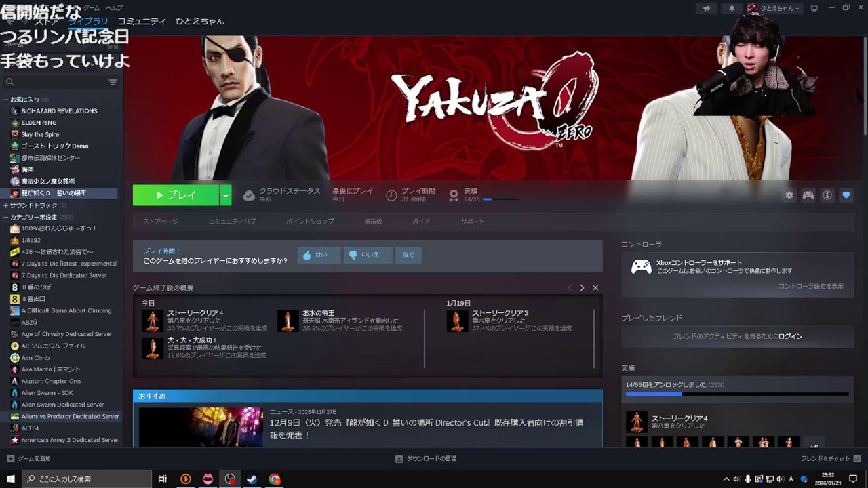This screenshot has width=868, height=488.
Task: Select 7 Days to Die Dedicated Server
Action: (x=64, y=275)
